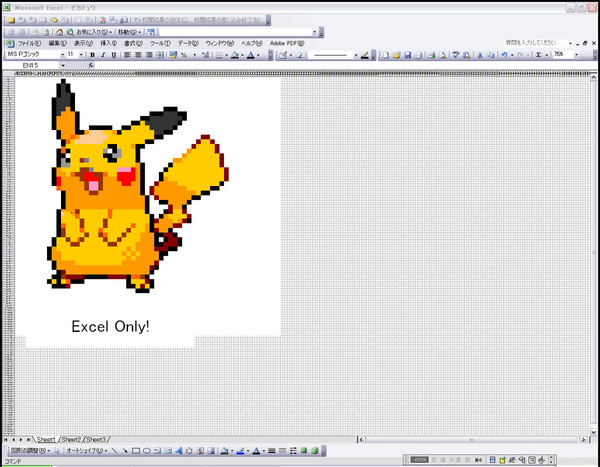Click Print icon in standard toolbar
This screenshot has width=600, height=467.
point(431,55)
